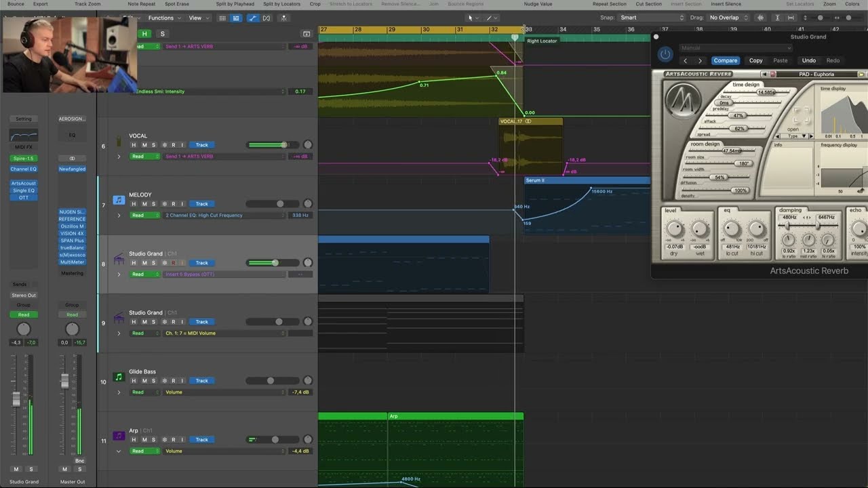Mute the Studio Grand channel strip
The width and height of the screenshot is (868, 488).
point(16,469)
